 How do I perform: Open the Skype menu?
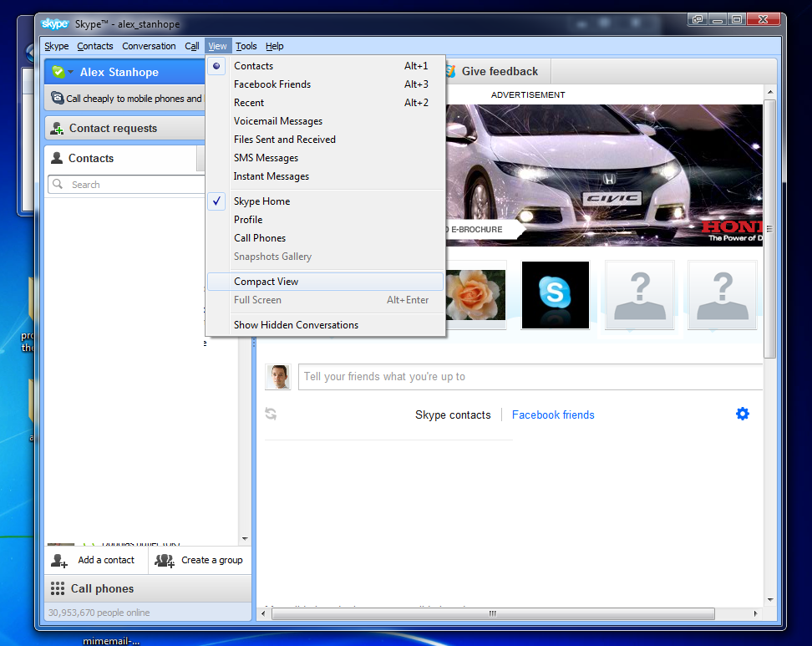(x=57, y=46)
